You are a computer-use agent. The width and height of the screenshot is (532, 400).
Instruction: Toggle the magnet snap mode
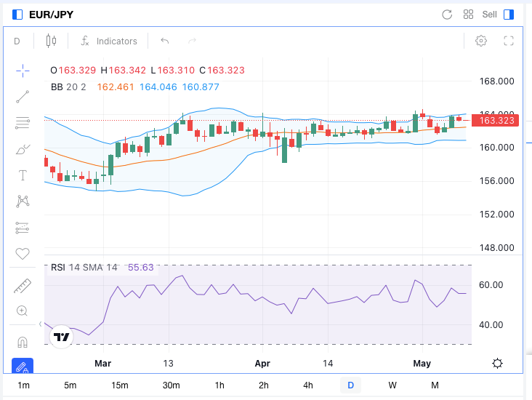[x=23, y=342]
